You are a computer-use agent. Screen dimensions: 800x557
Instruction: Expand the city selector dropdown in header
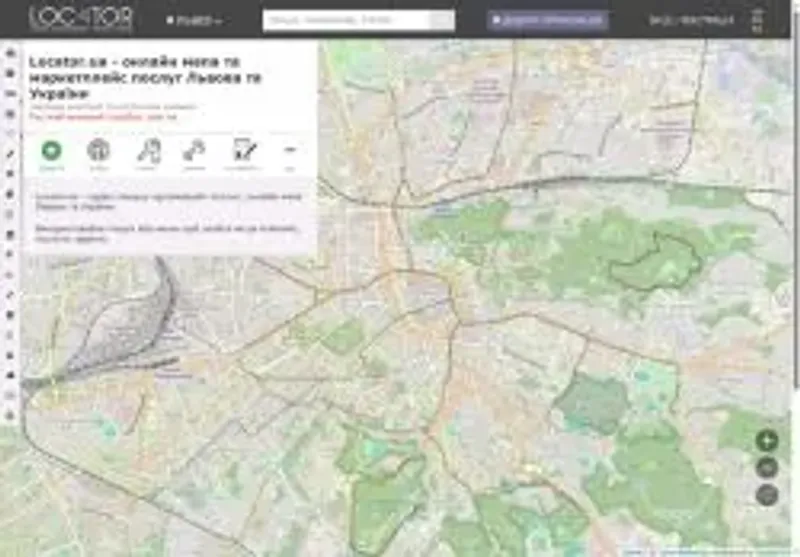(x=194, y=20)
